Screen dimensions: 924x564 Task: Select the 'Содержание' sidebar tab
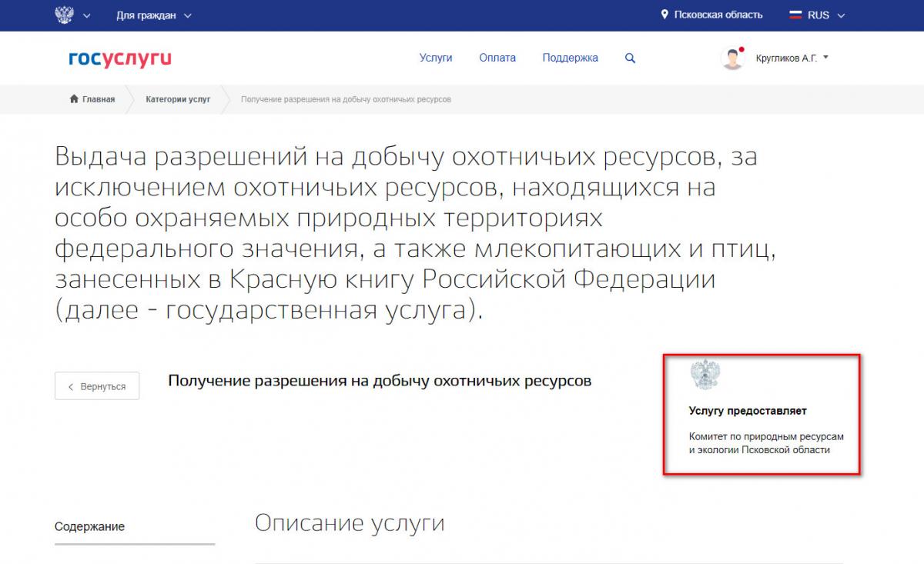click(89, 527)
